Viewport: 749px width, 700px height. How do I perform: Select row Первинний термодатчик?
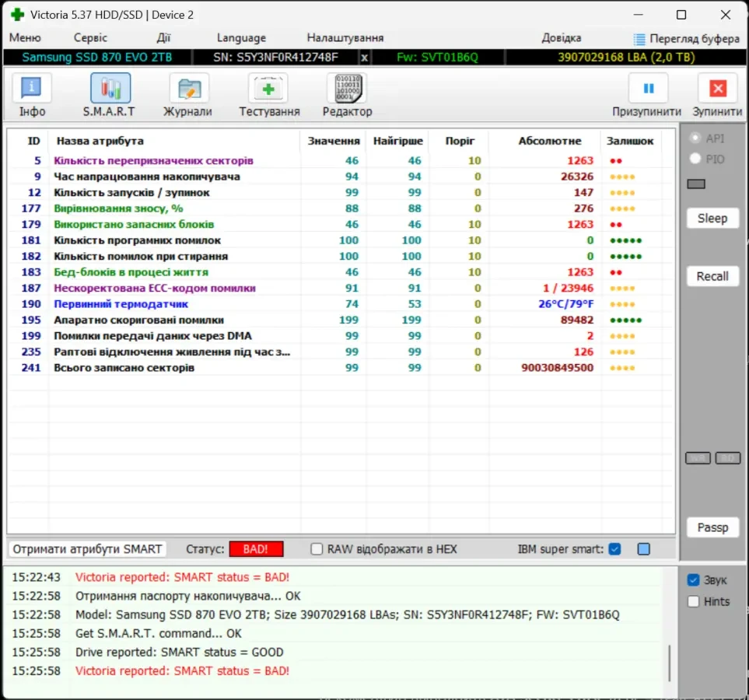341,304
